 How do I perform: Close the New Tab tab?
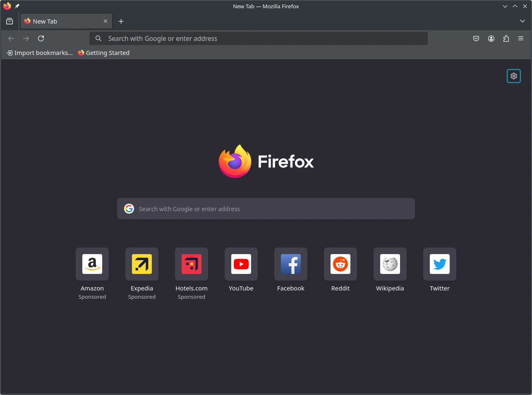tap(105, 21)
